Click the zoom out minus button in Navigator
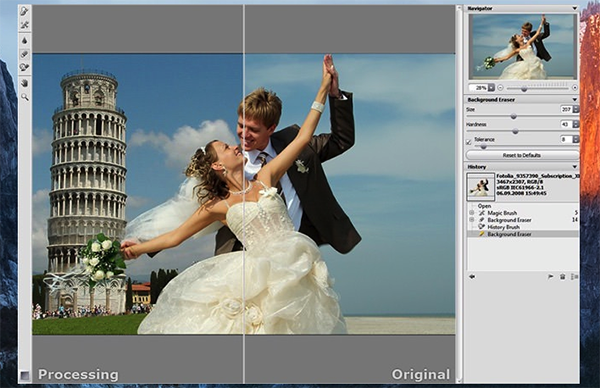Viewport: 600px width, 388px height. (501, 88)
